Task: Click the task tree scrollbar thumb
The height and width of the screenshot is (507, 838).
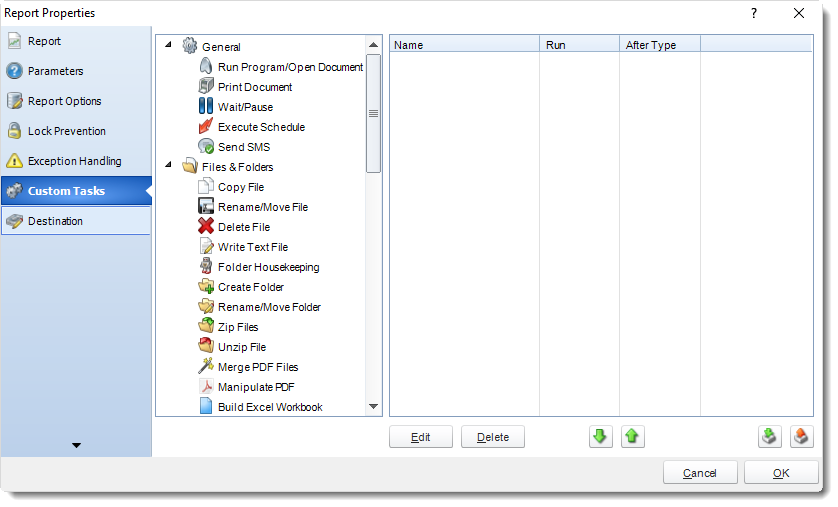Action: click(374, 113)
